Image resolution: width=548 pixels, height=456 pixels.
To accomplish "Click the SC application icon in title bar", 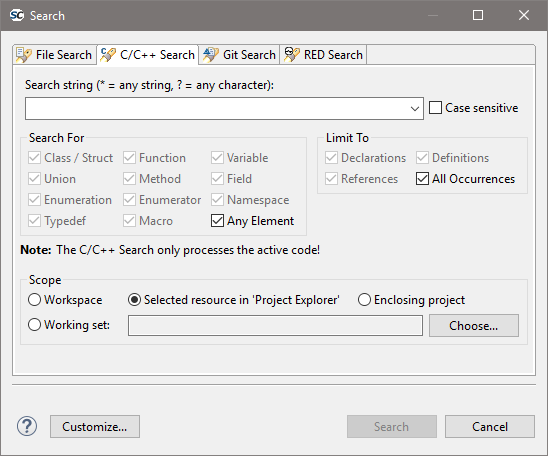I will point(17,15).
